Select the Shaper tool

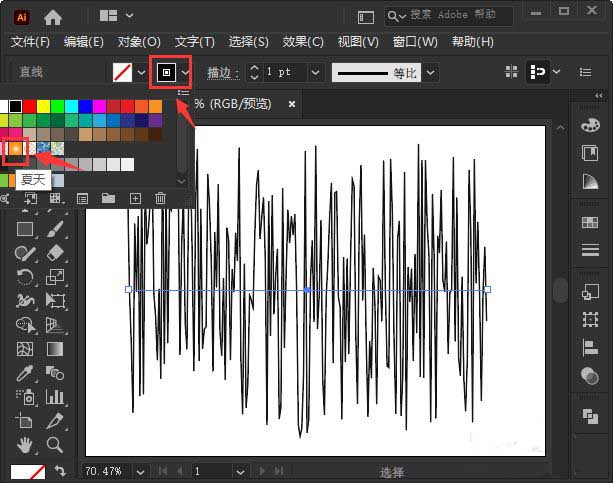tap(25, 253)
